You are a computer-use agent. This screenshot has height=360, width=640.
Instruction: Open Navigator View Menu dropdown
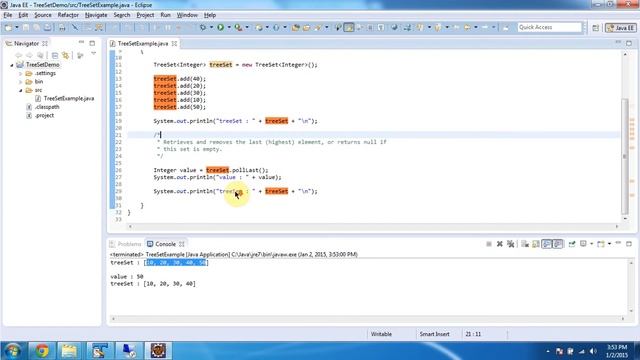93,54
